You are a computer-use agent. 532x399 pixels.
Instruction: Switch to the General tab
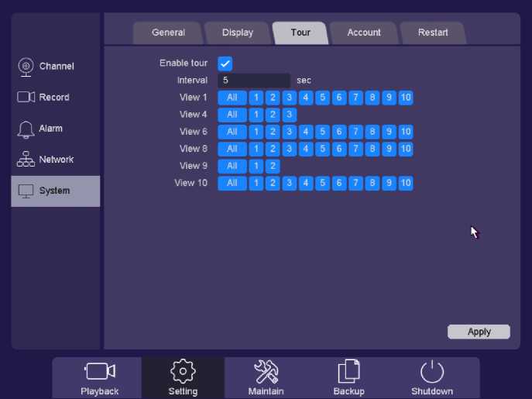[168, 33]
